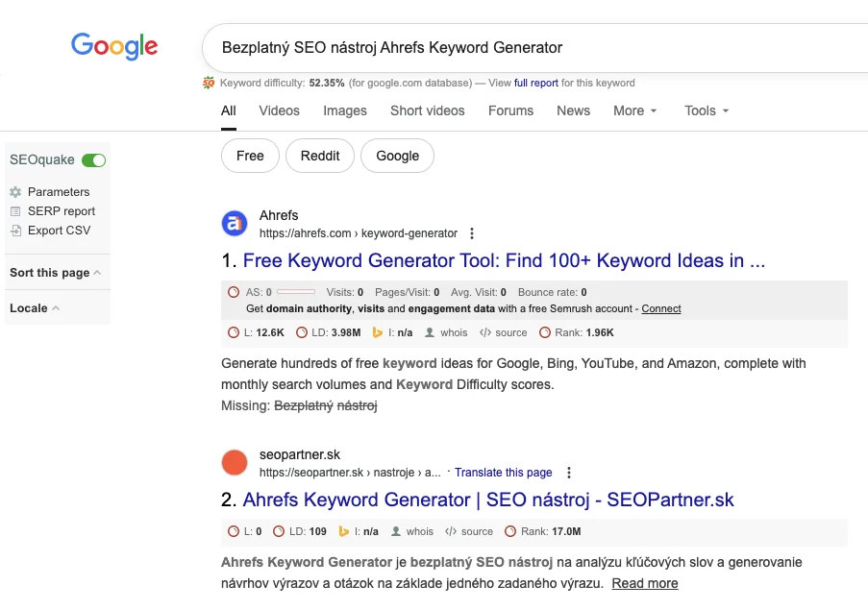The height and width of the screenshot is (610, 868).
Task: Click the Google logo
Action: 114,46
